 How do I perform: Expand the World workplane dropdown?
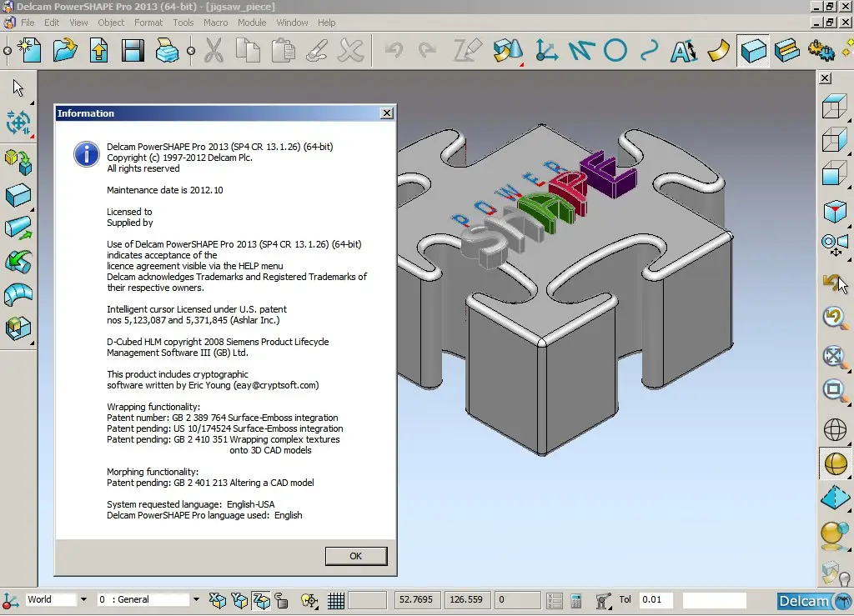pyautogui.click(x=83, y=599)
